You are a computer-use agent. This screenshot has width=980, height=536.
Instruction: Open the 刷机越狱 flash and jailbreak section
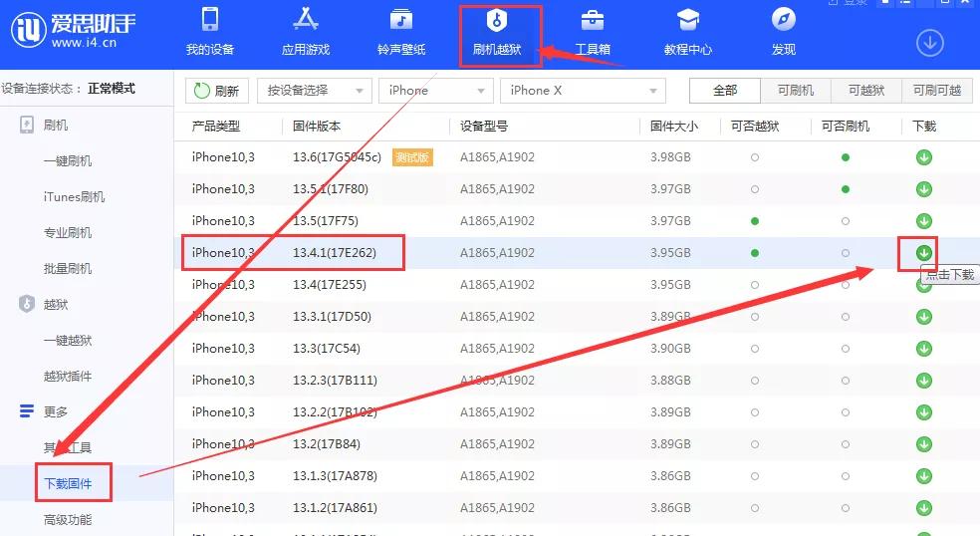tap(497, 33)
